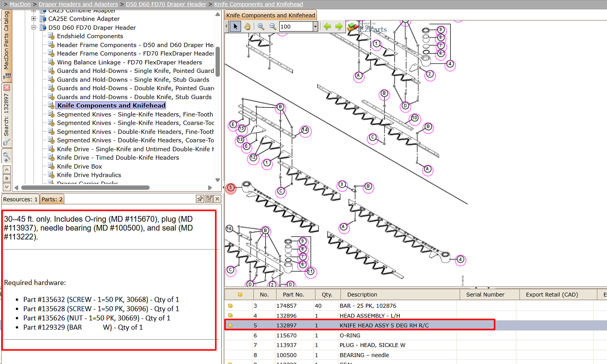Click the tab strip middle arrow button

pos(6,178)
